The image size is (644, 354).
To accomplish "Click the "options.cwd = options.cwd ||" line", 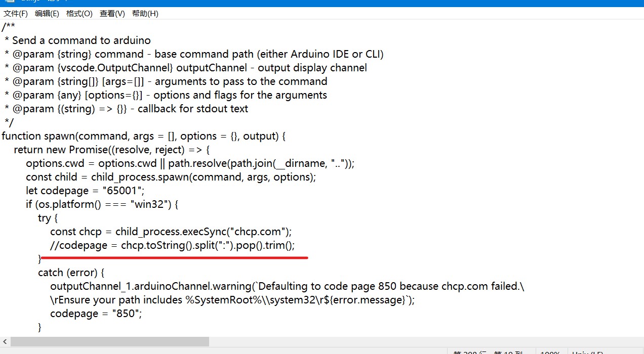I will [190, 163].
